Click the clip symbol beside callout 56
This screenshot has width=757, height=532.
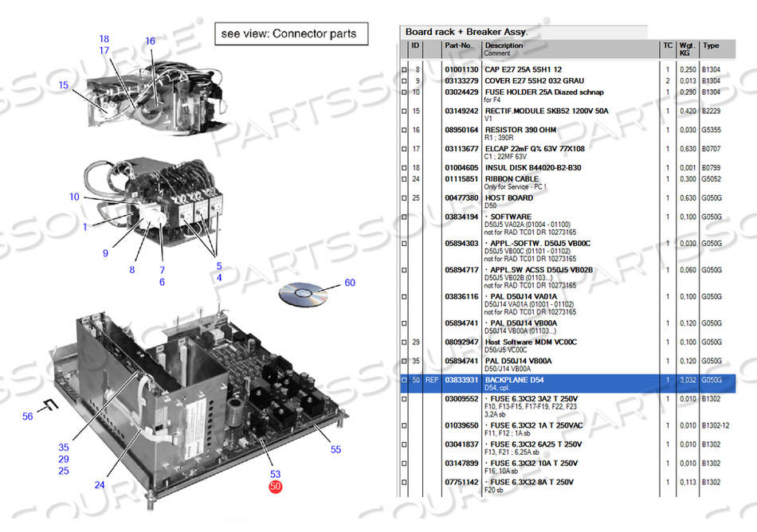[x=51, y=404]
